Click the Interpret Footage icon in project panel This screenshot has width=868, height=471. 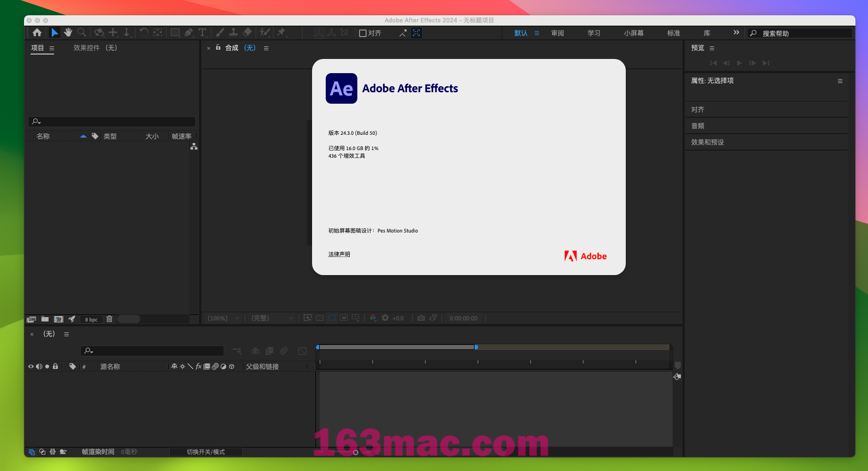[32, 319]
